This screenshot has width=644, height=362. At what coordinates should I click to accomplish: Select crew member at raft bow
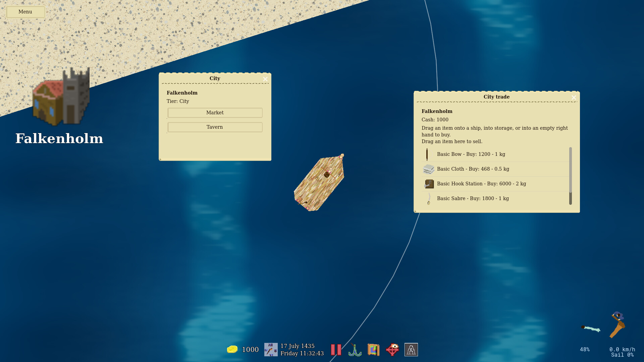tap(342, 156)
